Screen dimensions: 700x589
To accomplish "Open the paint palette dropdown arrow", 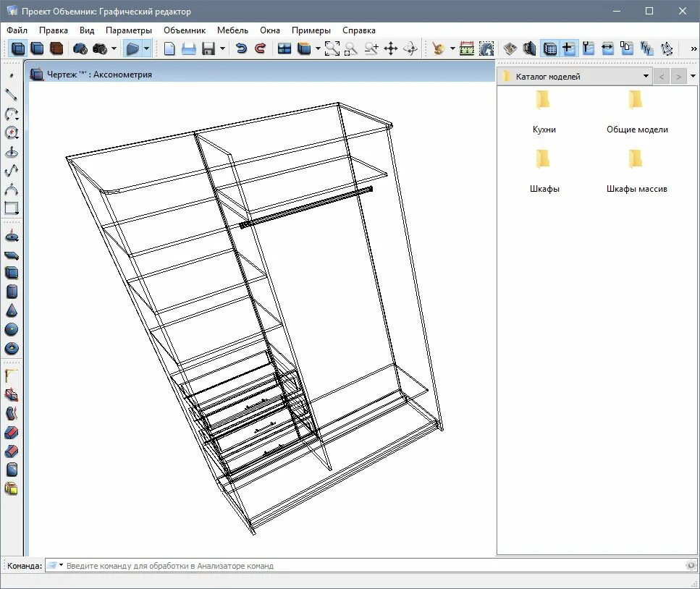I will (452, 48).
